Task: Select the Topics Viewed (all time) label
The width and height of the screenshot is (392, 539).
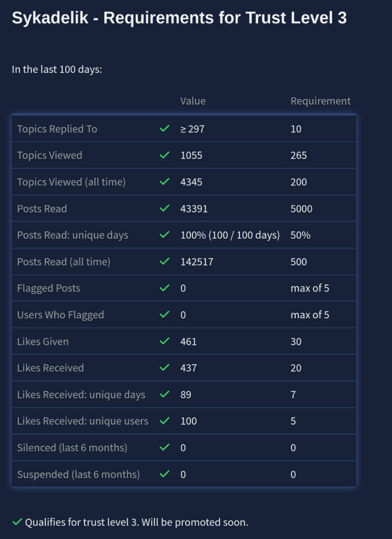Action: [71, 182]
